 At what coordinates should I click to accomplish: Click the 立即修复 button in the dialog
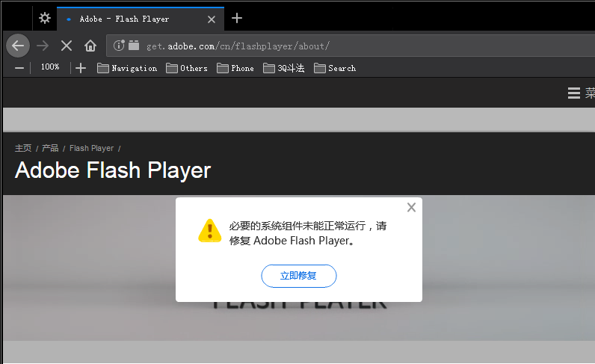[298, 276]
